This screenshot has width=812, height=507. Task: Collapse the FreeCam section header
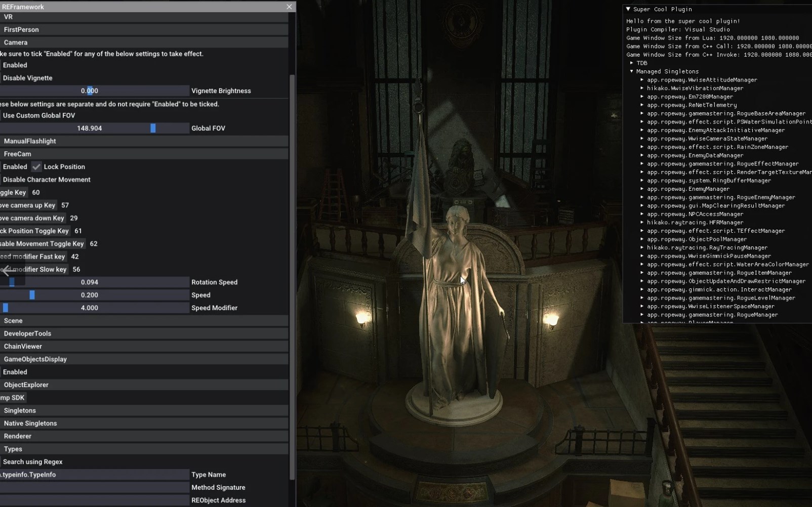144,154
